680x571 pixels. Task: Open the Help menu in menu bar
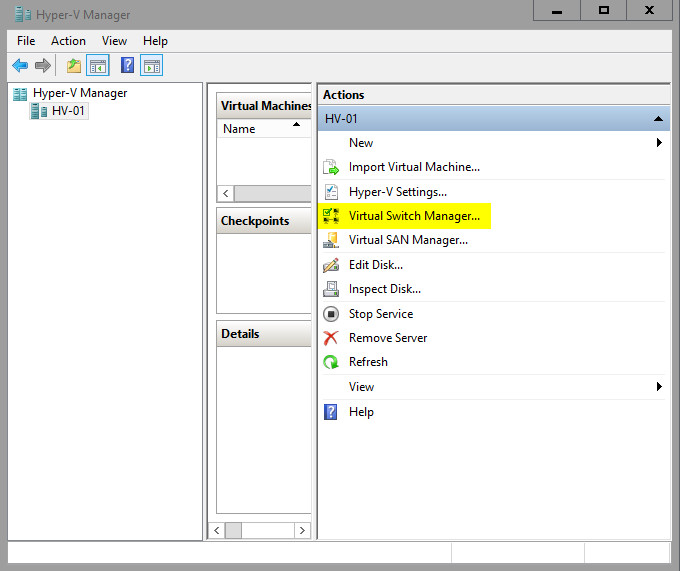(155, 41)
